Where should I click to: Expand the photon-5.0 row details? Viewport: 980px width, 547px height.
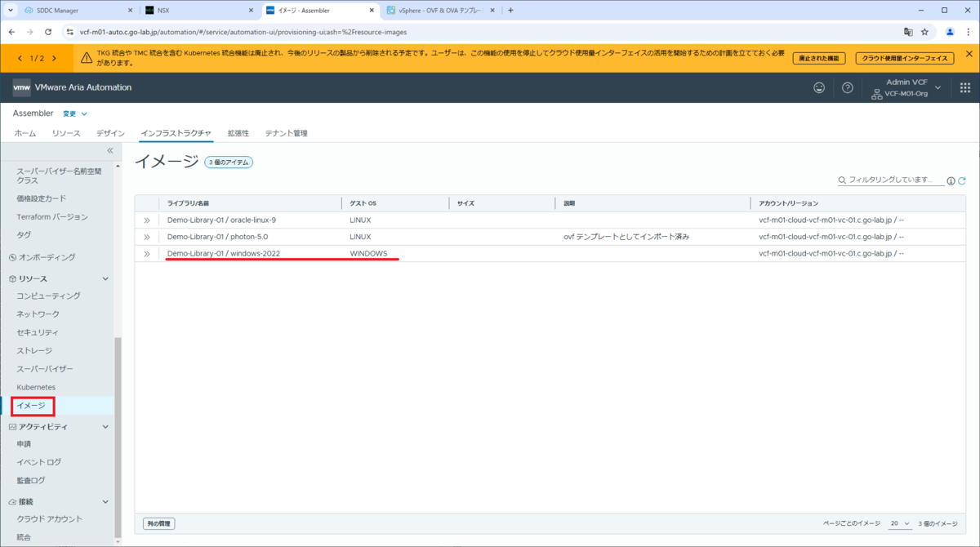pos(147,237)
